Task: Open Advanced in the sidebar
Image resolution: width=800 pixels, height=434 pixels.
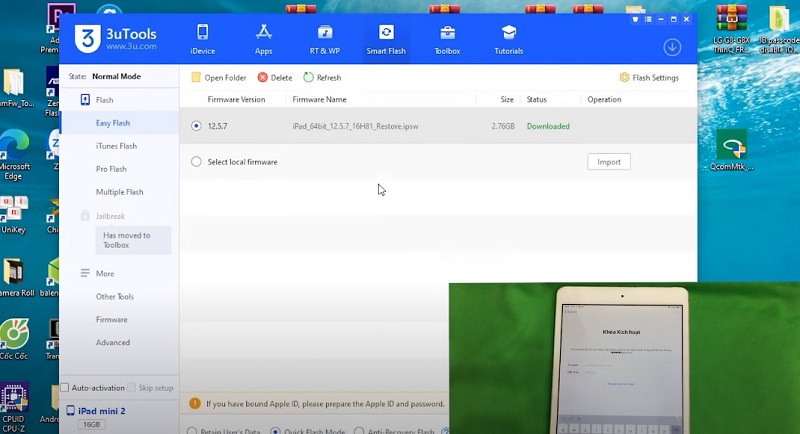Action: click(113, 342)
